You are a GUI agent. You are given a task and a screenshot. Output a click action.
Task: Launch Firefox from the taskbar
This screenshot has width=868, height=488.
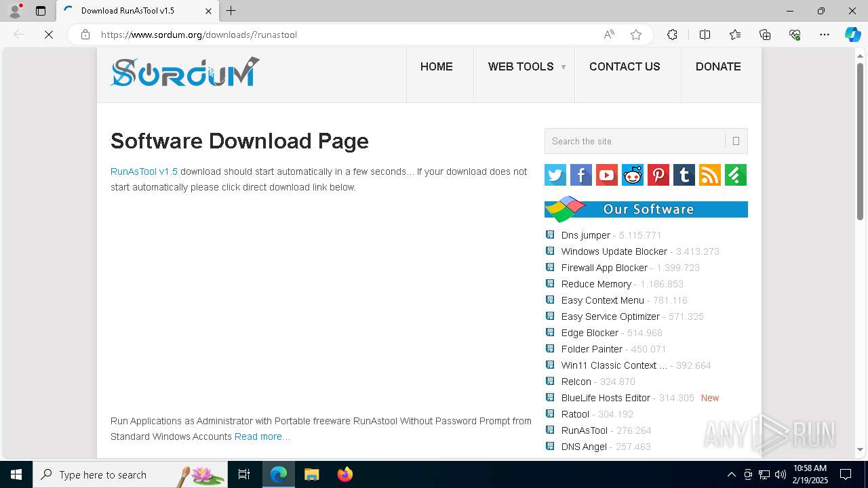[x=345, y=474]
